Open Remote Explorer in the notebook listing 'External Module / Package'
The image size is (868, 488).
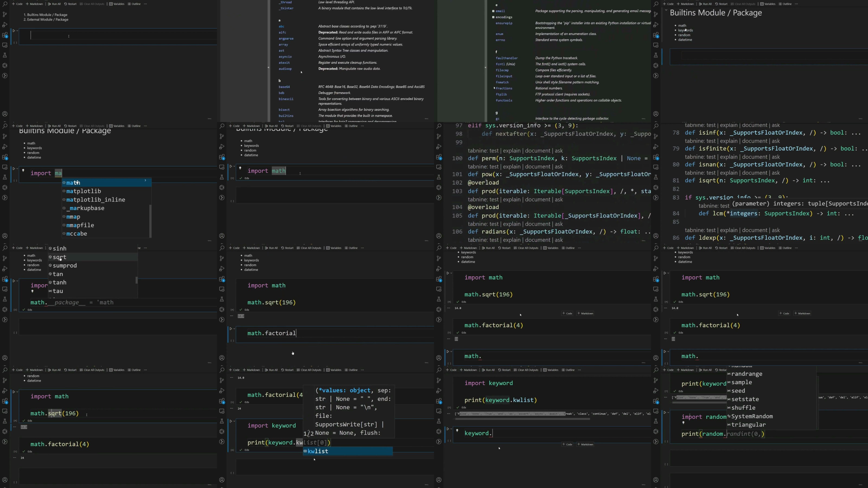coord(5,45)
